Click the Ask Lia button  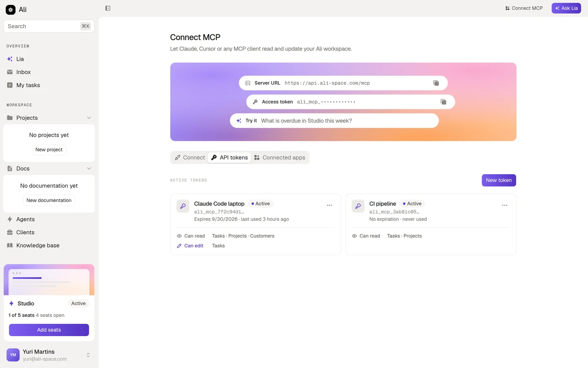pos(566,8)
